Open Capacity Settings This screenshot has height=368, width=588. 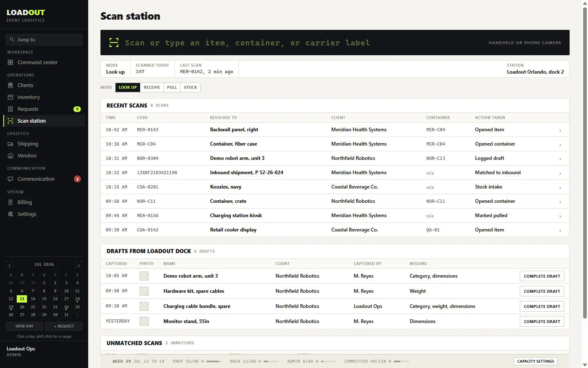click(535, 361)
